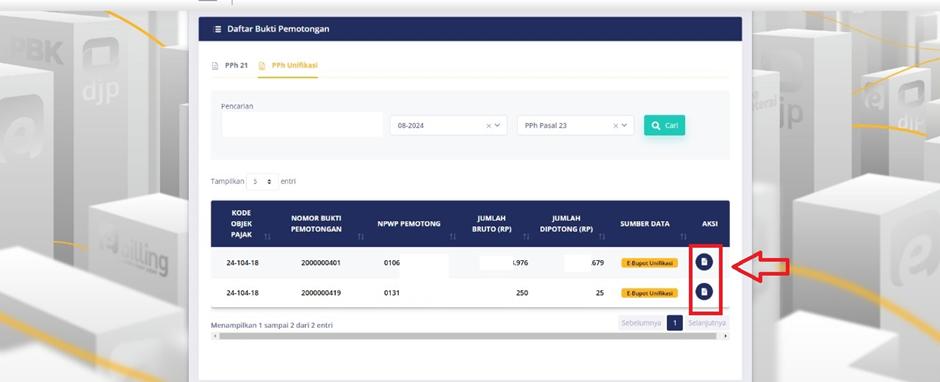The image size is (940, 382).
Task: Go to Sebelumnya page
Action: pyautogui.click(x=641, y=323)
